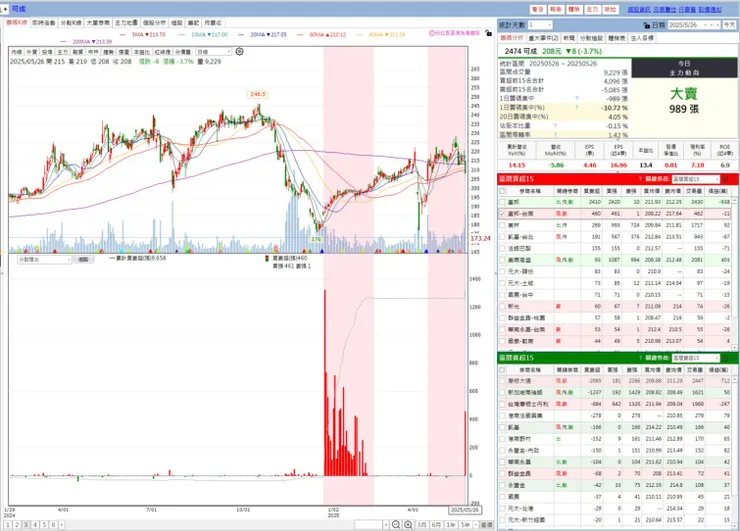Click the question mark next to 佔股本比重
Viewport: 740px width, 531px height.
(x=555, y=126)
